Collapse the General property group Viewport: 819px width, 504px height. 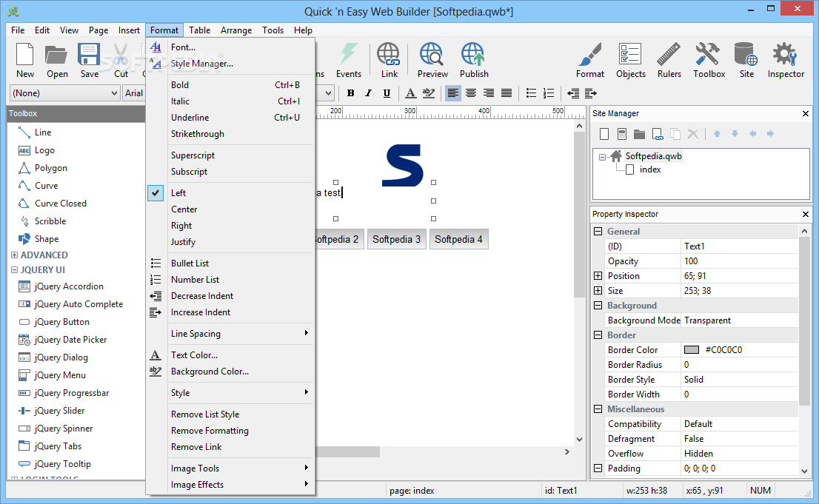pyautogui.click(x=598, y=232)
